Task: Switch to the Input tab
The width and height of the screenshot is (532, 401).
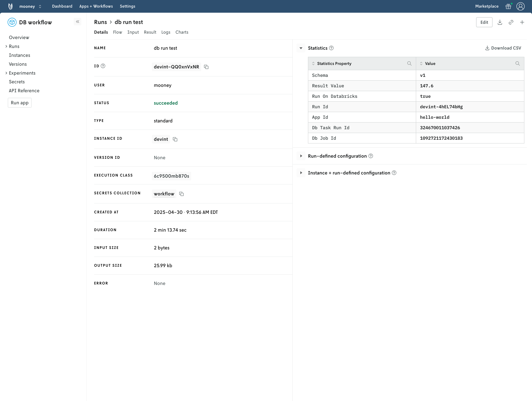Action: [x=133, y=32]
